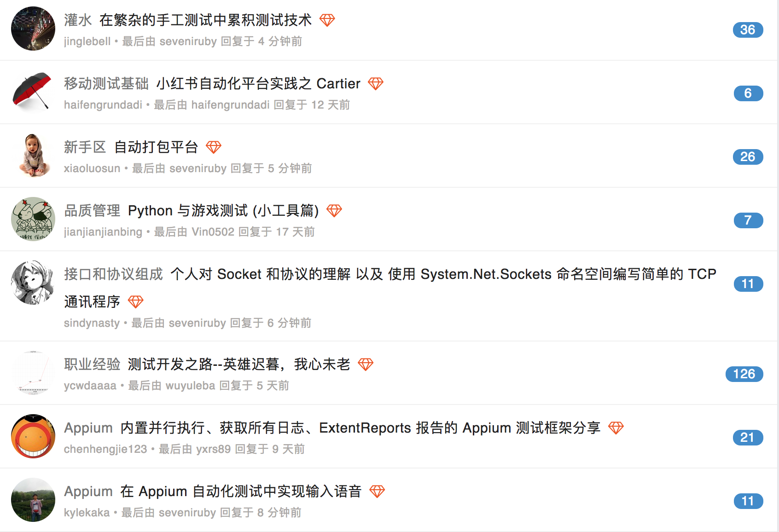Click the diamond icon next to 自动打包平台
The height and width of the screenshot is (532, 779).
214,147
